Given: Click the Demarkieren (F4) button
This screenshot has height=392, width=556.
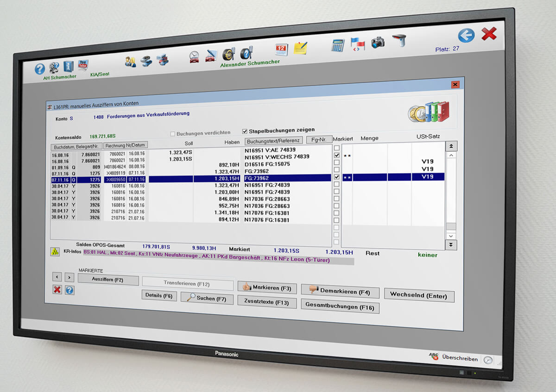Looking at the screenshot, I should (340, 292).
